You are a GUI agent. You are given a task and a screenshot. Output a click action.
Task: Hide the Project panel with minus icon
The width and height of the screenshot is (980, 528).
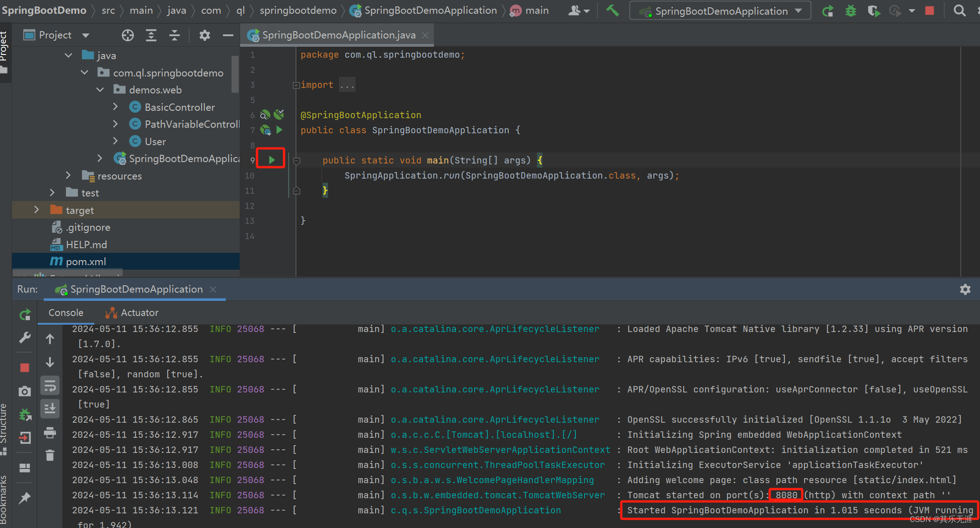(228, 35)
